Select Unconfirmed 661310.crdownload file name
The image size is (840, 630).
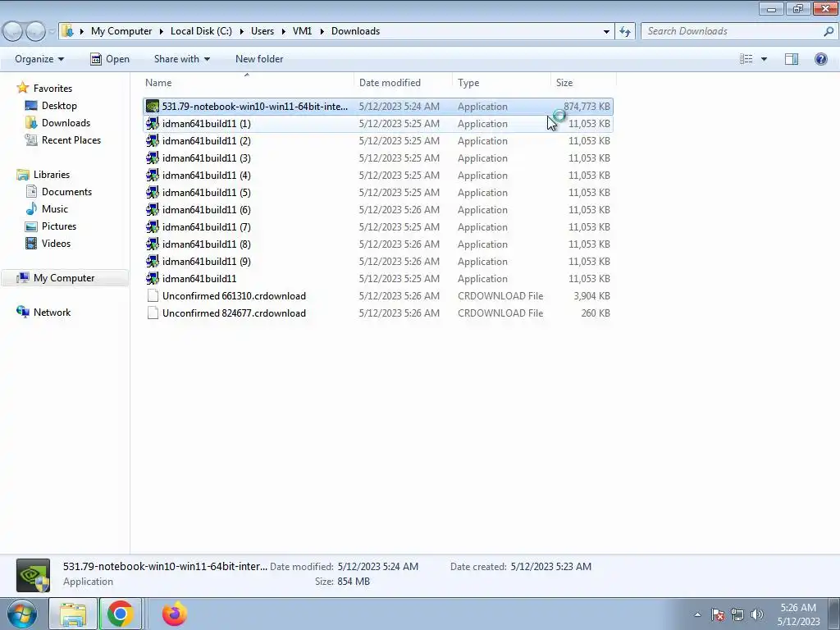[234, 295]
